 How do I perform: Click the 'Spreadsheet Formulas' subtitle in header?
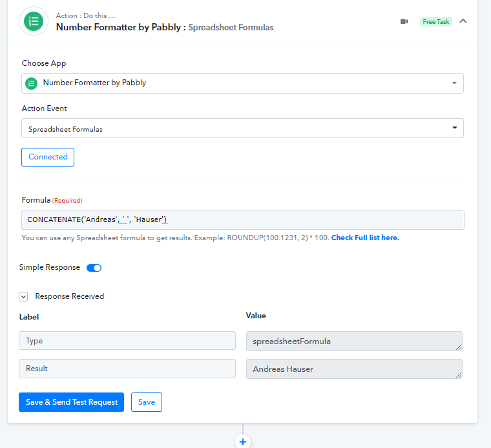pyautogui.click(x=231, y=28)
